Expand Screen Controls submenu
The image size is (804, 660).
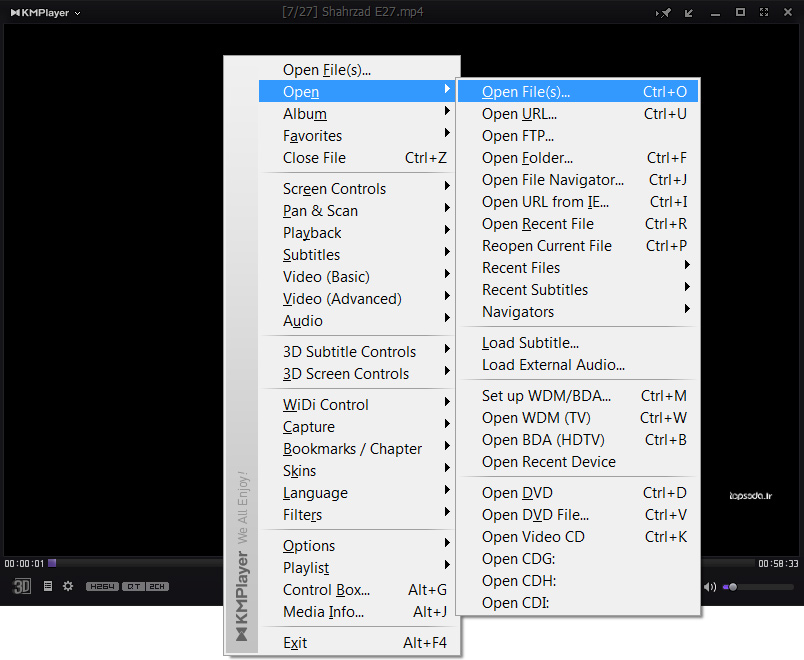358,189
